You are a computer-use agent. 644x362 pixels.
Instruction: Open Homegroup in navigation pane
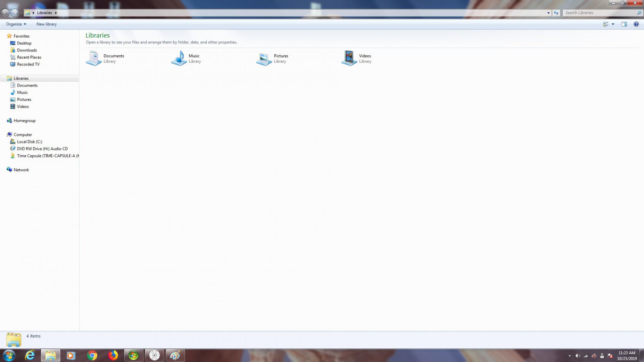[24, 121]
